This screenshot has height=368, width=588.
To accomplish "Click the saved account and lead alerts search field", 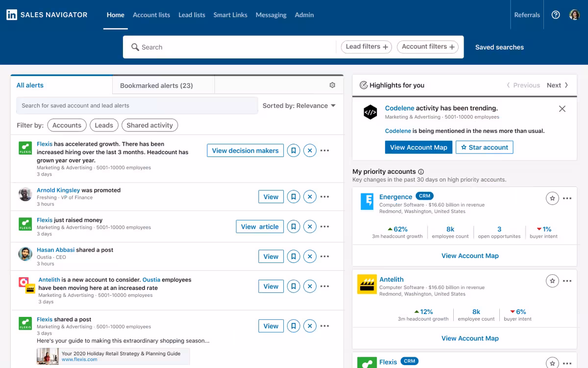I will (x=137, y=105).
